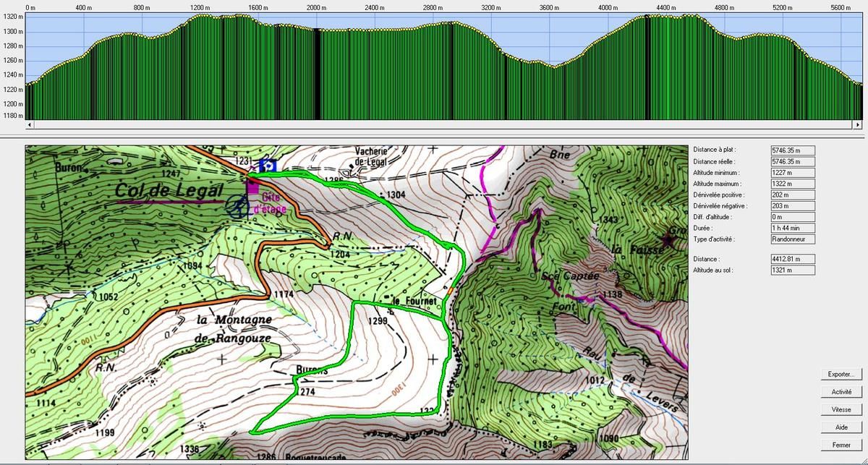Click the "4000 m" distance axis label

(x=610, y=7)
